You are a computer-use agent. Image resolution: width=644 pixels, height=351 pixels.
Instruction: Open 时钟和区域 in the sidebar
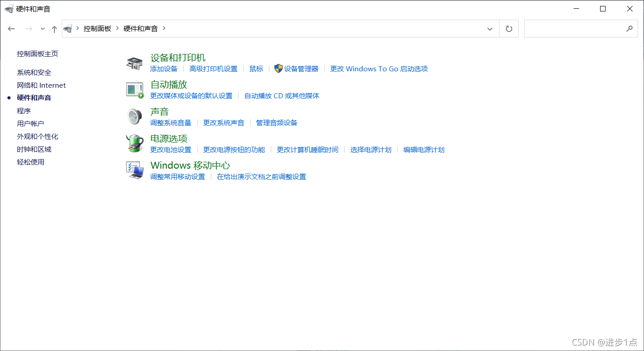click(x=34, y=149)
